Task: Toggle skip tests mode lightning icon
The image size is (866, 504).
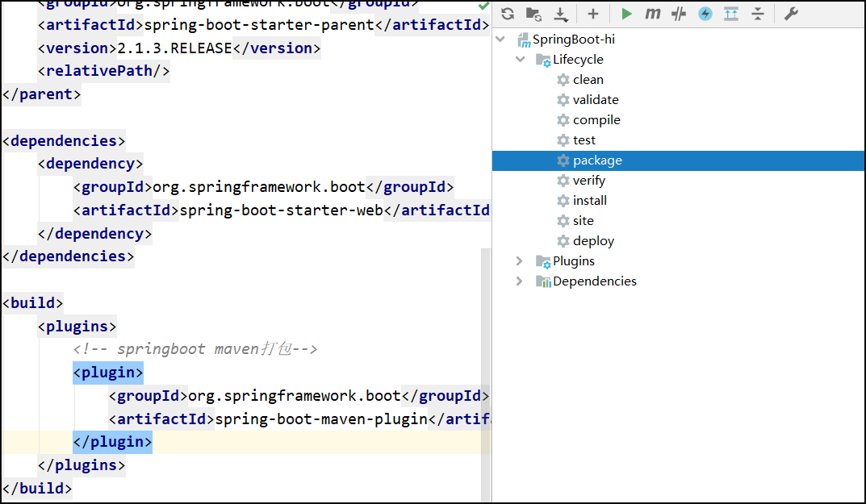Action: [x=705, y=14]
